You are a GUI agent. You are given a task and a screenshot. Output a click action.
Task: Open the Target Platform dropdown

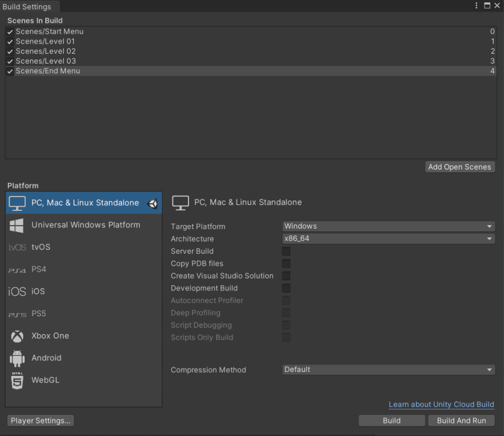[x=388, y=226]
